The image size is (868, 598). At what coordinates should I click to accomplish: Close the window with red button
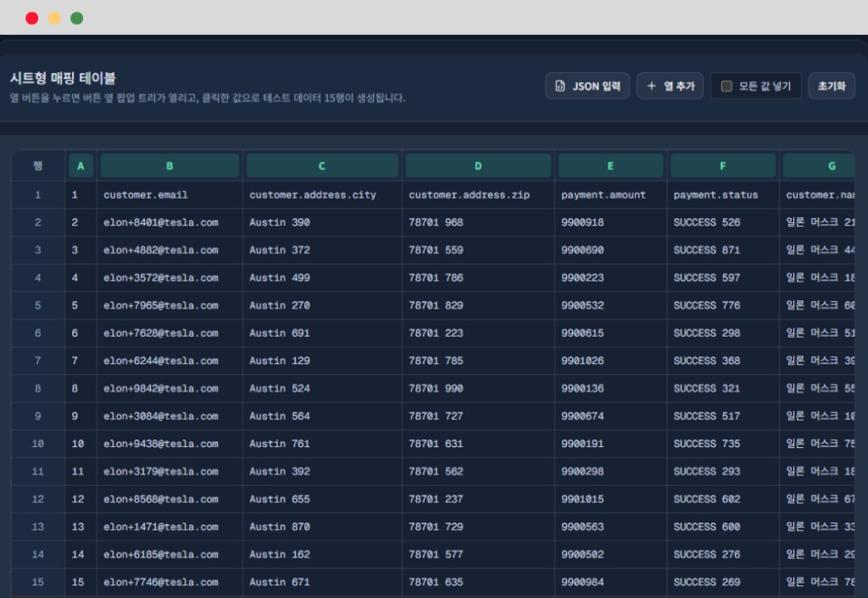click(31, 19)
